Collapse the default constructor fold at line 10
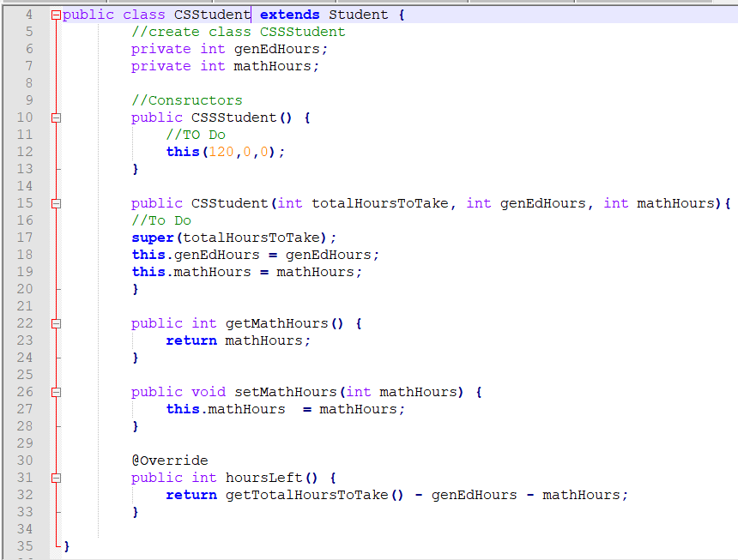The height and width of the screenshot is (560, 738). pos(55,117)
